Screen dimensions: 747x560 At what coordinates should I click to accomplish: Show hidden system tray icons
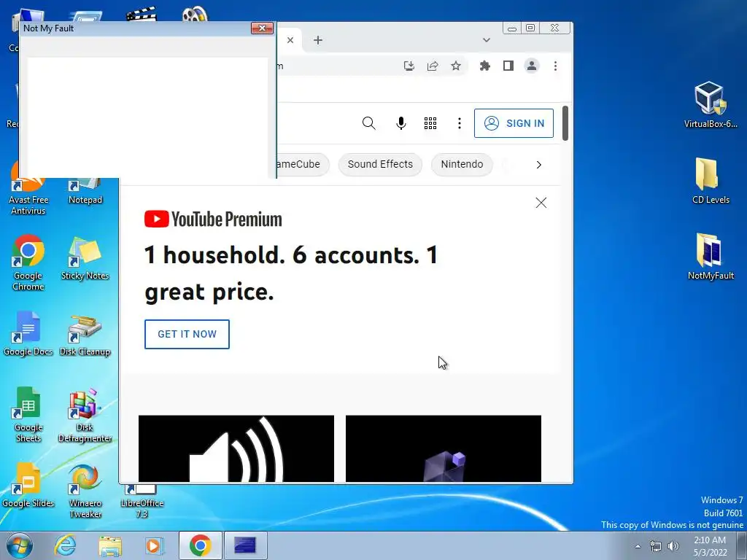point(638,546)
